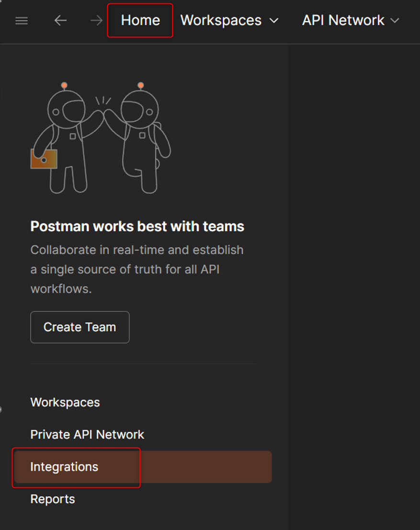Select Integrations in the sidebar
Screen dimensions: 420x530
tap(143, 467)
